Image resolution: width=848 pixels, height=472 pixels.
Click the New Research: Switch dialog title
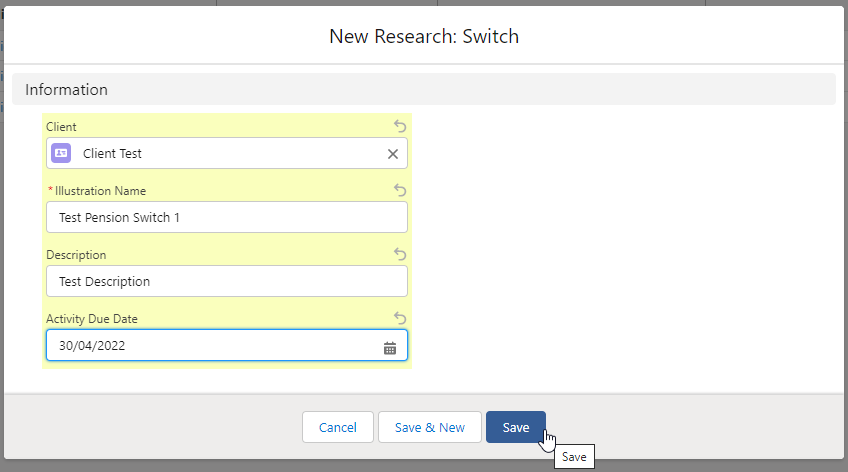(424, 37)
